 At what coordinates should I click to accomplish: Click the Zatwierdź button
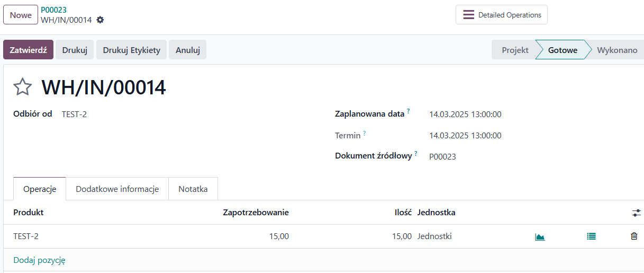29,50
